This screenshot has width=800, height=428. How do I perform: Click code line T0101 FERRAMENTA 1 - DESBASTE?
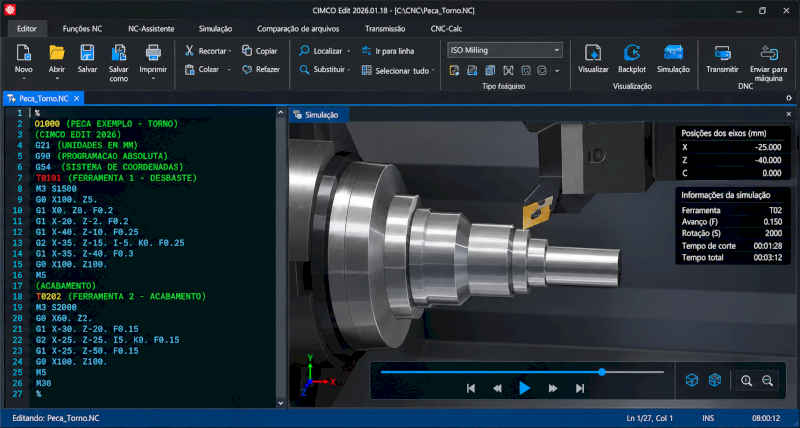click(x=116, y=178)
